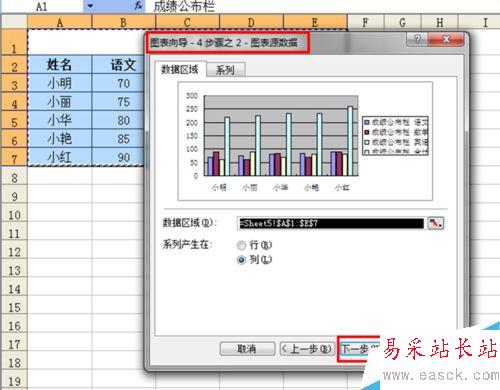Select column D header
Image resolution: width=500 pixels, height=390 pixels.
click(x=251, y=22)
